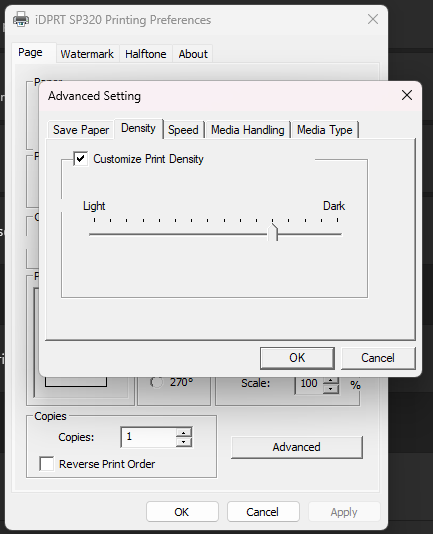
Task: Click OK in Advanced Setting dialog
Action: point(297,358)
